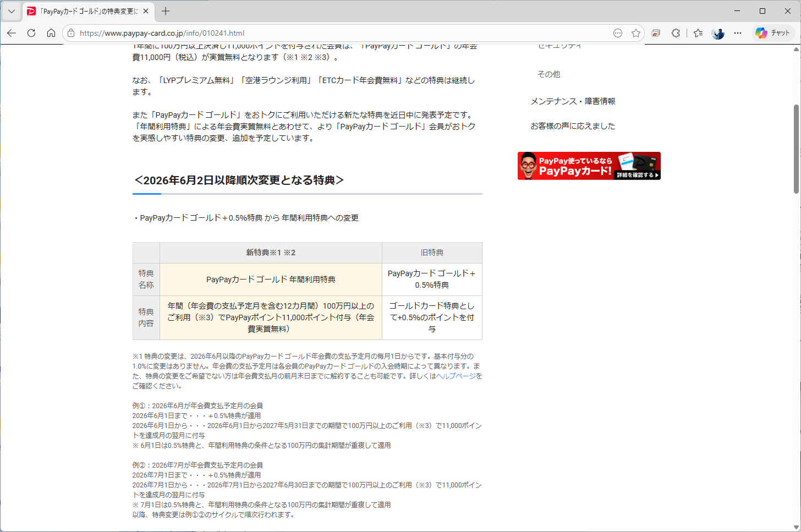Add this page to favorites via the star
The height and width of the screenshot is (532, 801).
tap(636, 33)
